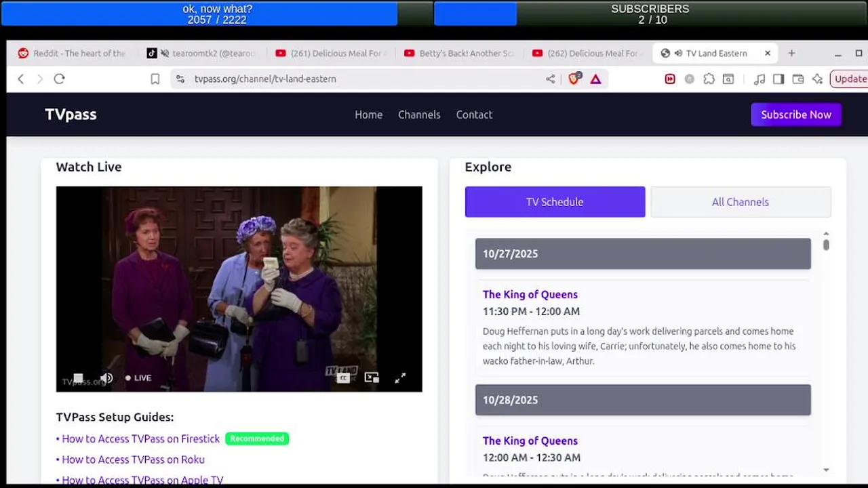868x488 pixels.
Task: Open the Home nav link
Action: point(368,115)
